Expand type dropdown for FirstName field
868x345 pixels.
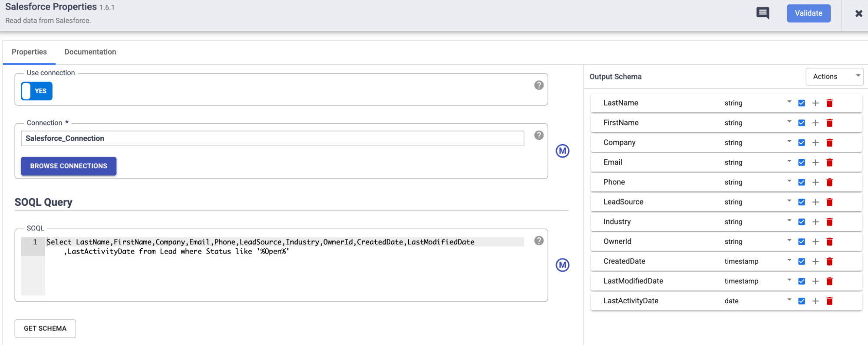pos(789,122)
